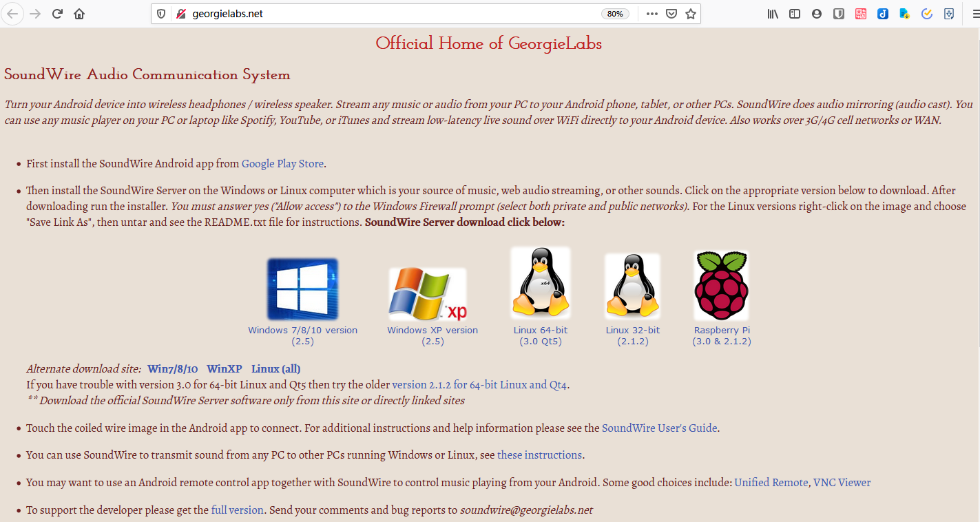This screenshot has height=522, width=980.
Task: Click the Windows XP version (2.5) text link
Action: 432,335
